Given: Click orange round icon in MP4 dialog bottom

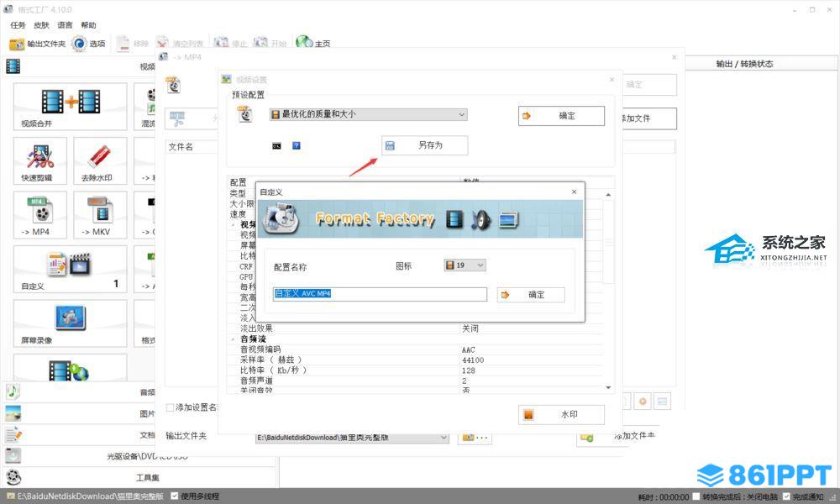Looking at the screenshot, I should point(643,401).
